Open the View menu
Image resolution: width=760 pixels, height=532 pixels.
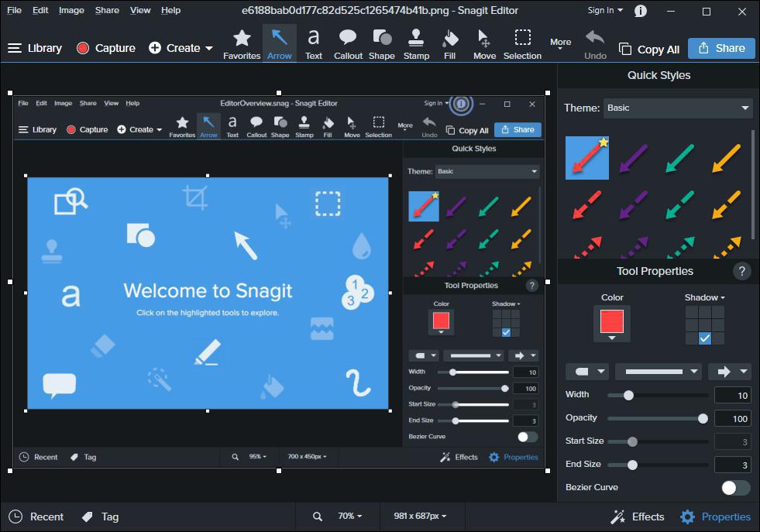(140, 10)
